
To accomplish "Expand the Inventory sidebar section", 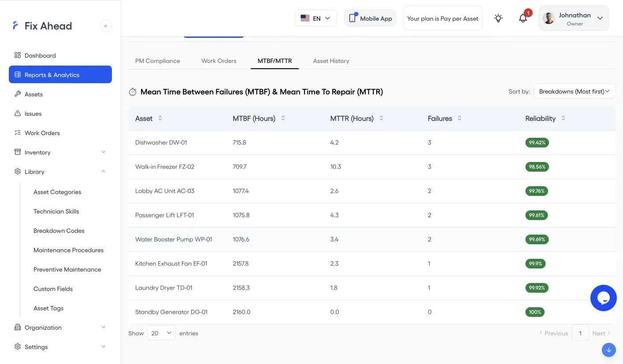I will (x=60, y=152).
